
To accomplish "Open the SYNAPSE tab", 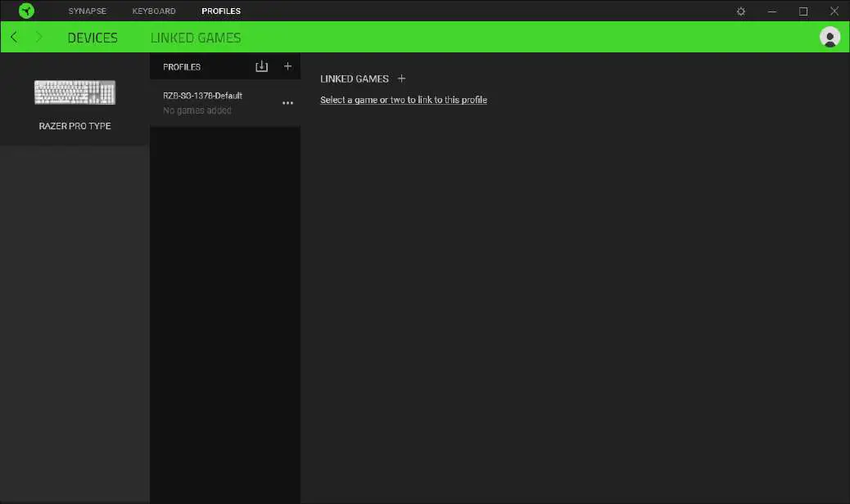I will coord(88,11).
